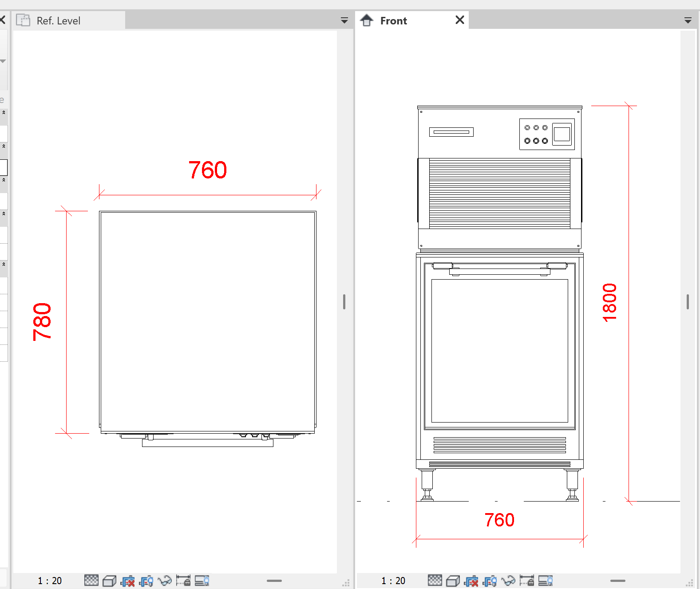Viewport: 700px width, 589px height.
Task: Select the 780 dimension in Ref. Level view
Action: [x=42, y=322]
